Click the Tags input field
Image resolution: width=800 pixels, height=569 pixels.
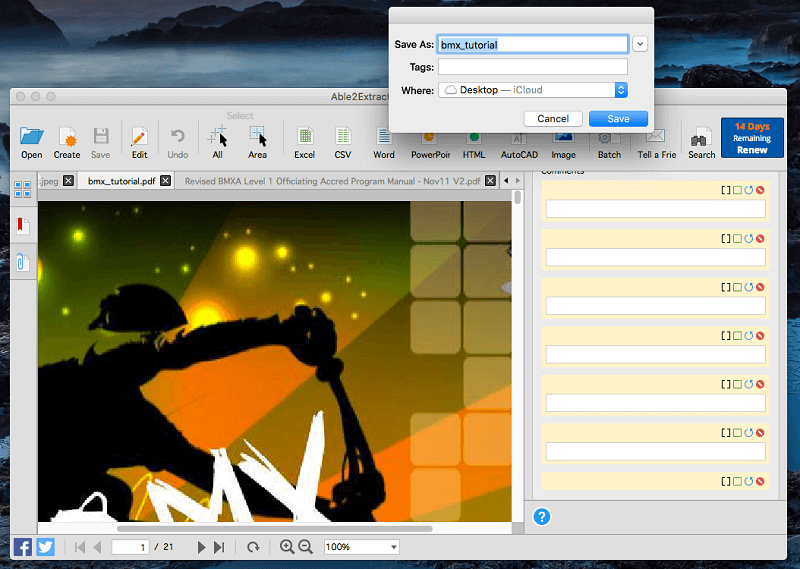click(x=533, y=67)
